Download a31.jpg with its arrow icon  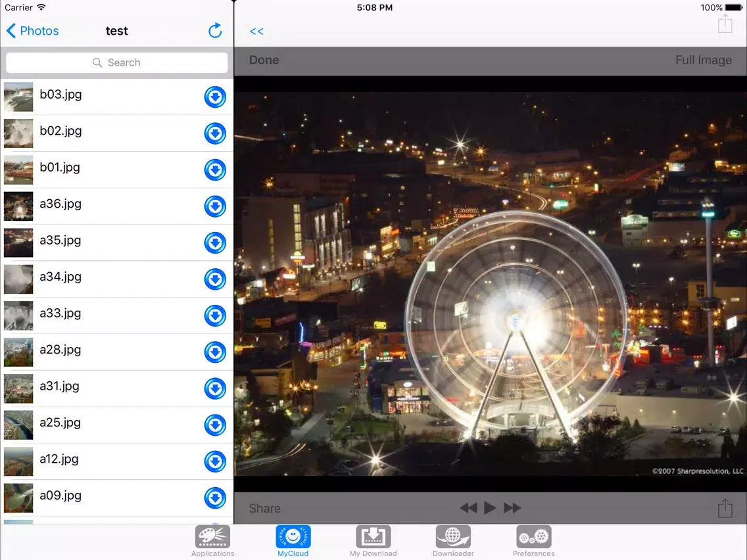[215, 388]
